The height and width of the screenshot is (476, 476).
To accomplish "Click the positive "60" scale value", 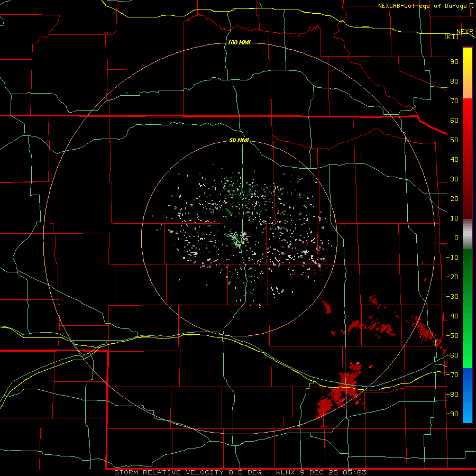I will 454,120.
